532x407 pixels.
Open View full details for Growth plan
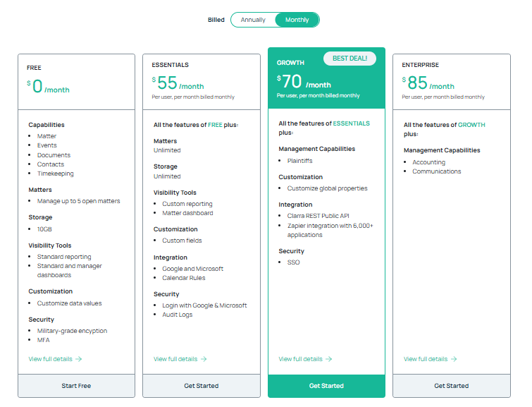click(301, 359)
